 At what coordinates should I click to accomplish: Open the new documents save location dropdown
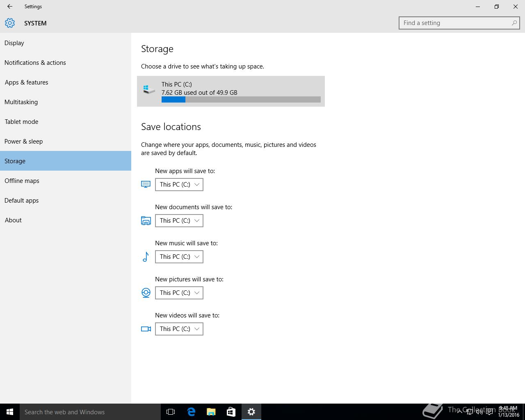click(179, 221)
